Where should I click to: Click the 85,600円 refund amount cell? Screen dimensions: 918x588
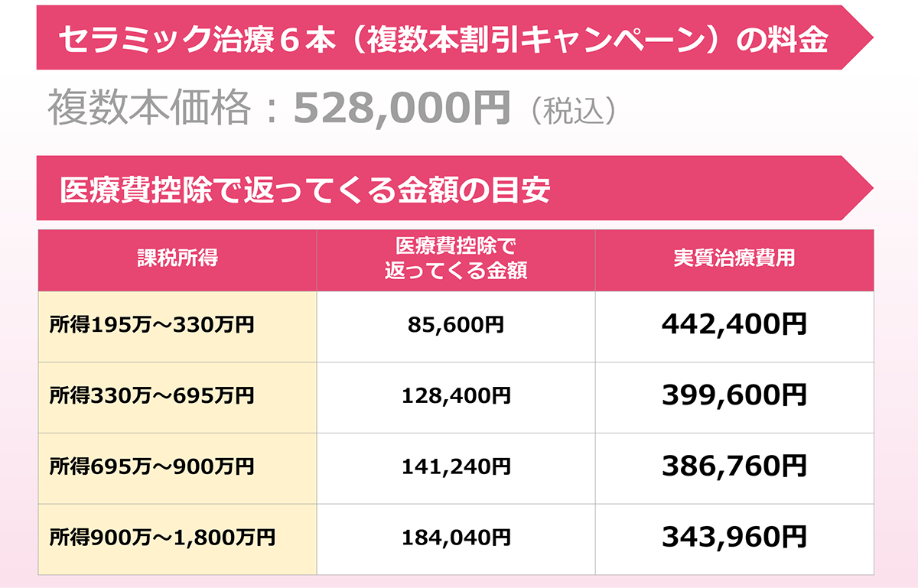click(456, 326)
